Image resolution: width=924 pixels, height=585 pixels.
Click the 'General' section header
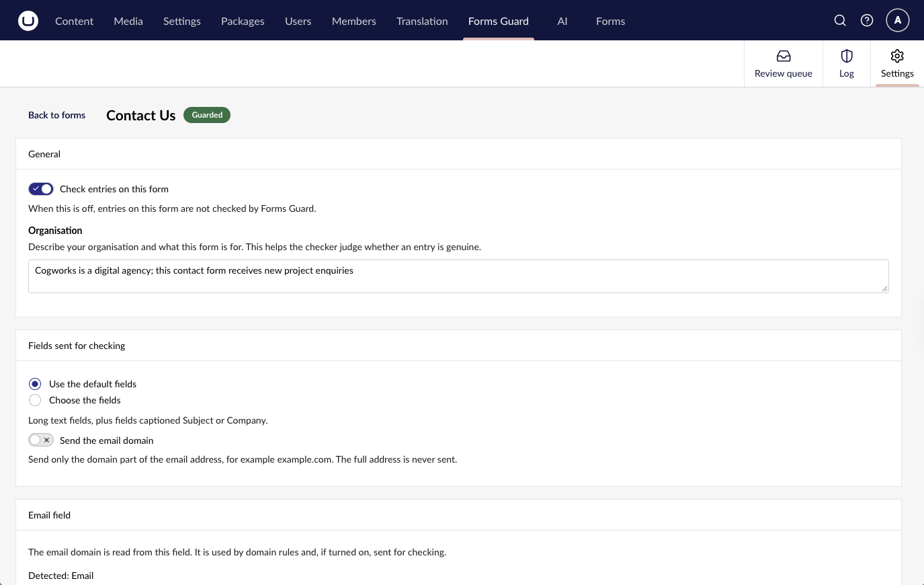[44, 154]
